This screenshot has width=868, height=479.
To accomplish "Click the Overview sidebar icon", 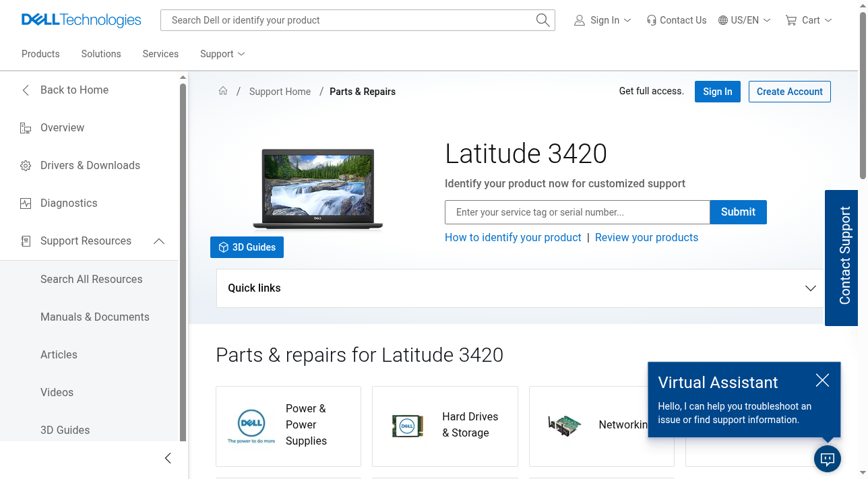I will coord(26,128).
